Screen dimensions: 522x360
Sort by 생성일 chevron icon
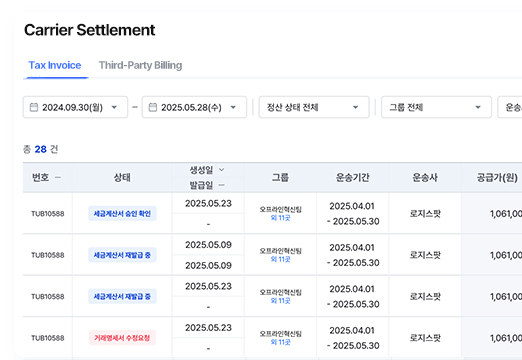[221, 170]
